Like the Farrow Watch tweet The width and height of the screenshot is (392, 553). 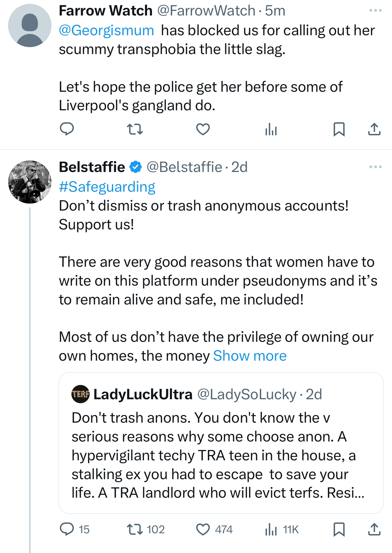203,129
